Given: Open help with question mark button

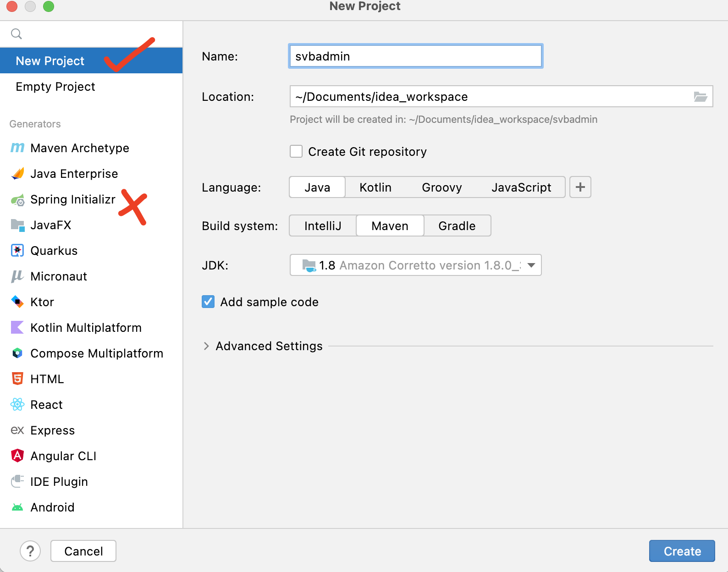Looking at the screenshot, I should 30,551.
